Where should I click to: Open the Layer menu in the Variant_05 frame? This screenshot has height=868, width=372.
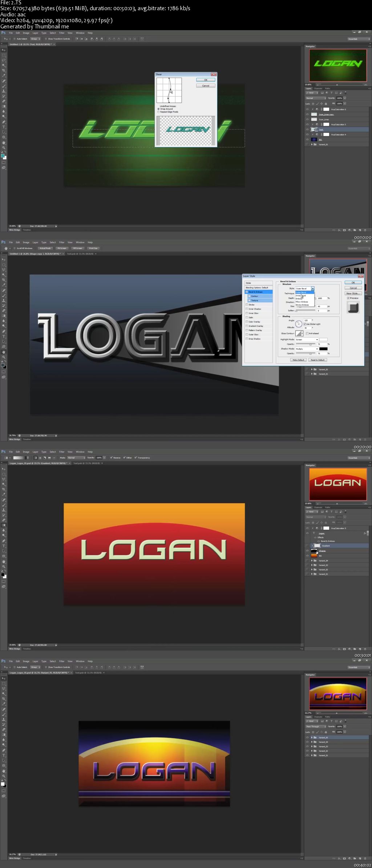pyautogui.click(x=35, y=661)
